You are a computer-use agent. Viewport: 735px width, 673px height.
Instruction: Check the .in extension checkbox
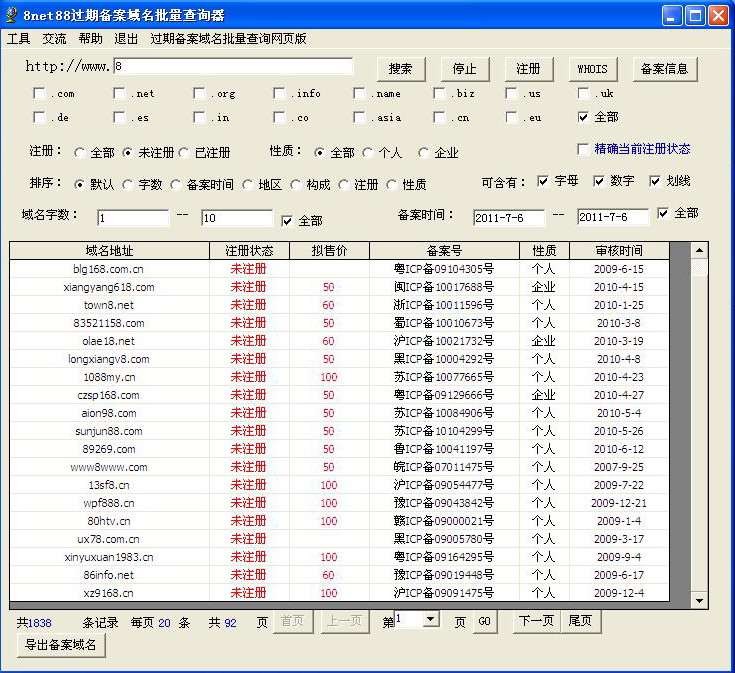click(199, 117)
